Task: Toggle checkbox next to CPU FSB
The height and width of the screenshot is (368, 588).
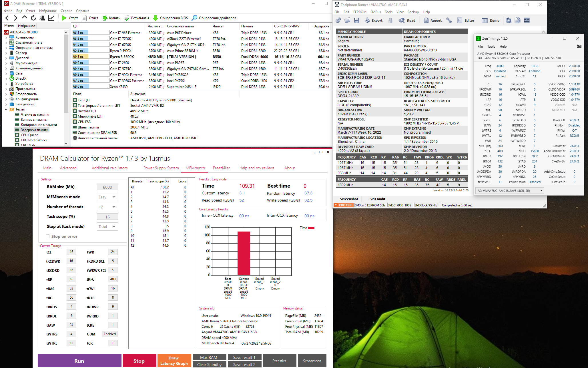Action: point(75,122)
